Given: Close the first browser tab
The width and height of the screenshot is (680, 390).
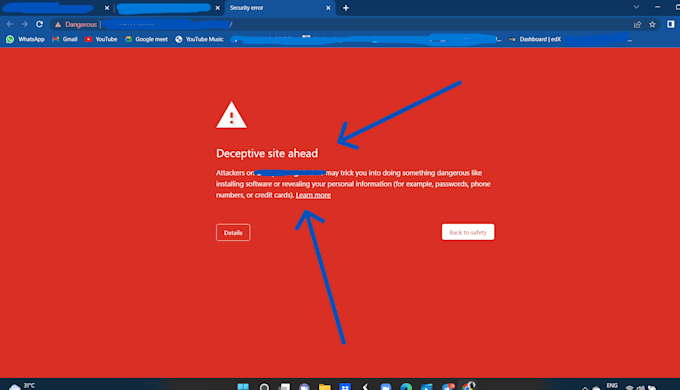Looking at the screenshot, I should 107,8.
